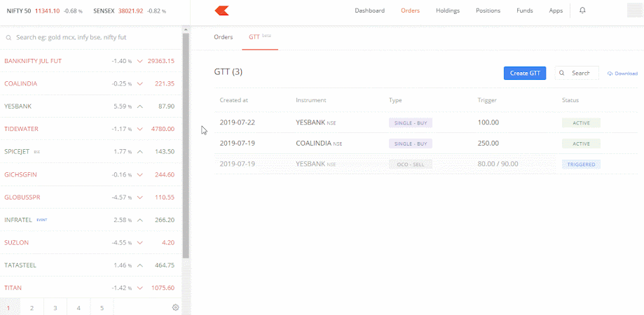644x315 pixels.
Task: Click down arrow beside COALINDIA watchlist row
Action: pos(140,84)
